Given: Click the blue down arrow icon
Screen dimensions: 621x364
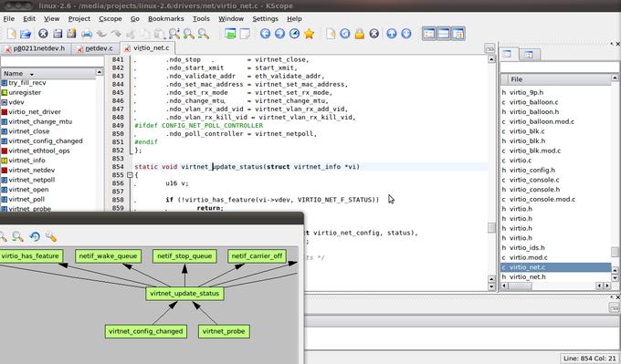Looking at the screenshot, I should (x=406, y=34).
